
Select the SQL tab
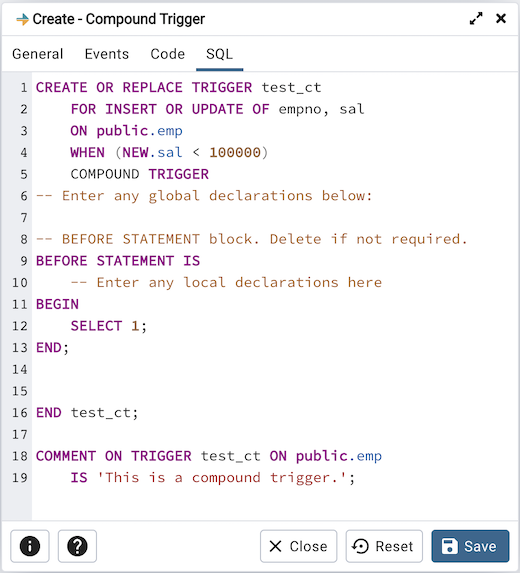[x=219, y=54]
